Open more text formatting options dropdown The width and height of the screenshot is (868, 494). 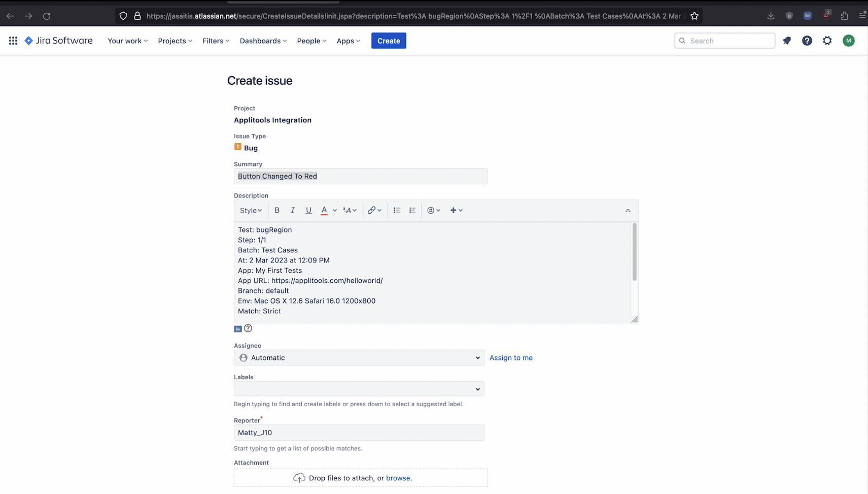(350, 210)
